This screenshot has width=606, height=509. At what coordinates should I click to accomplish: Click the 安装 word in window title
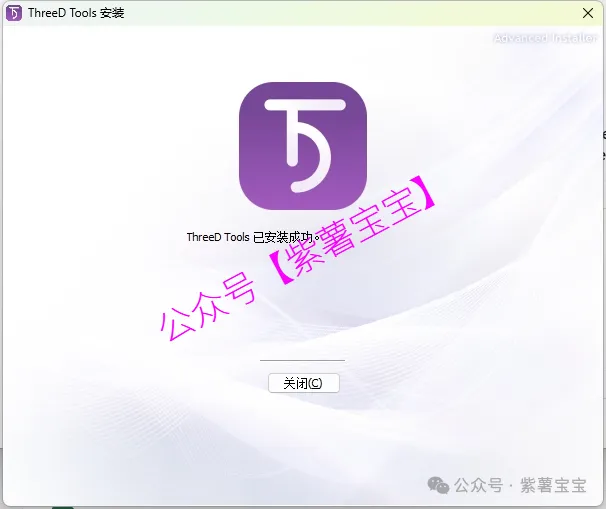(x=113, y=14)
